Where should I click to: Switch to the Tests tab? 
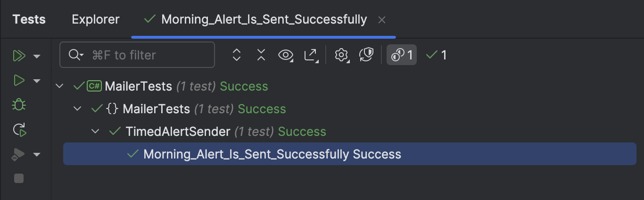tap(29, 19)
